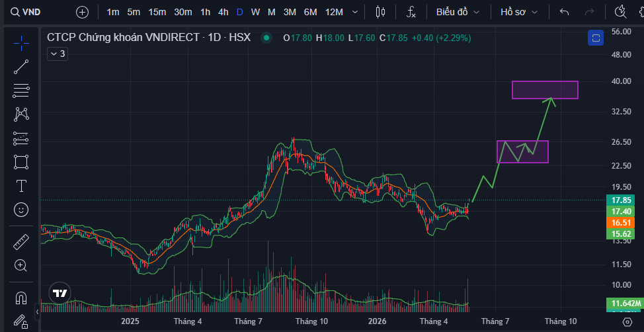This screenshot has width=644, height=332.
Task: Click the 17.85 current price label
Action: (621, 200)
